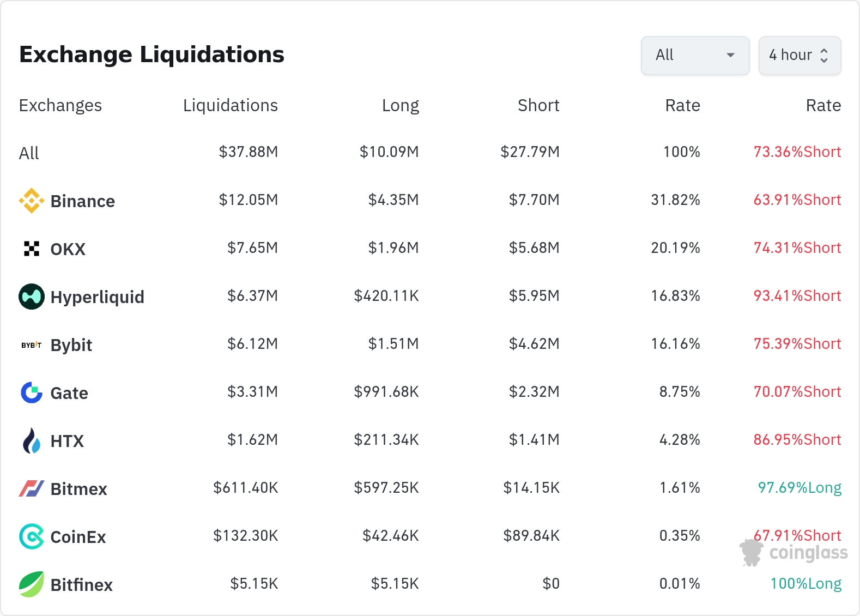Open the All filter dropdown

tap(695, 55)
